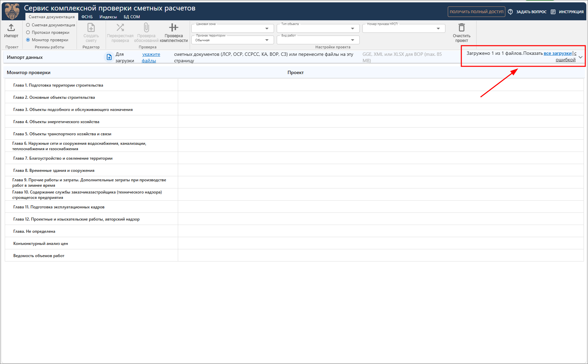
Task: Run Проверка комплектности check
Action: point(173,28)
